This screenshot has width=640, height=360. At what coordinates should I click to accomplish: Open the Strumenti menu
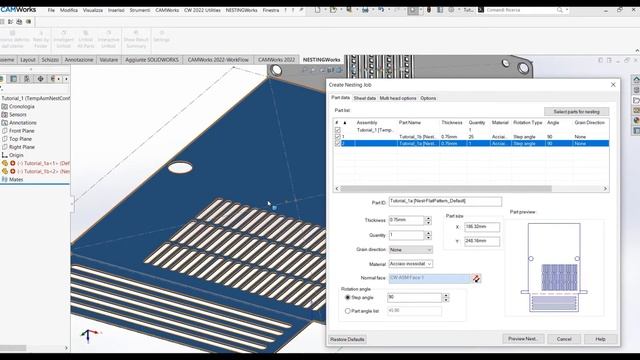click(140, 10)
